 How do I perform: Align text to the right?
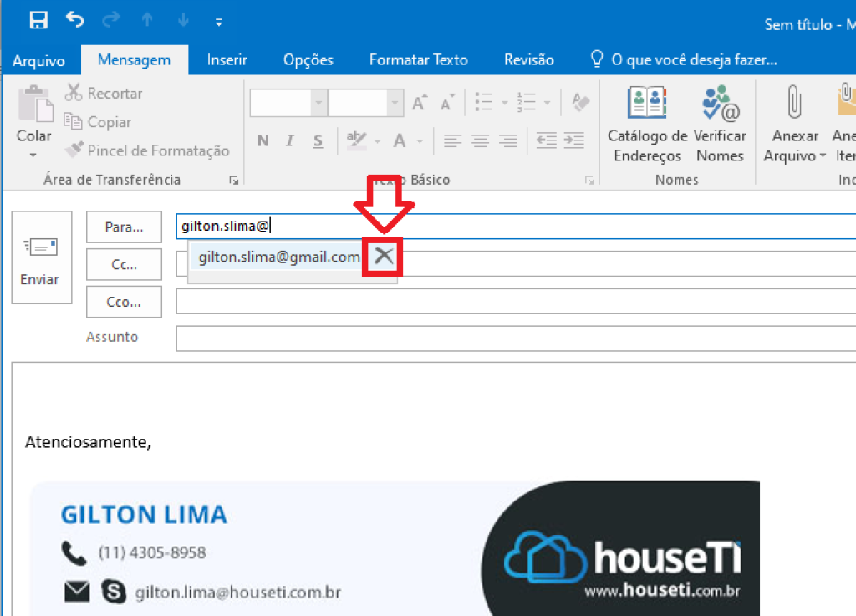pyautogui.click(x=507, y=140)
